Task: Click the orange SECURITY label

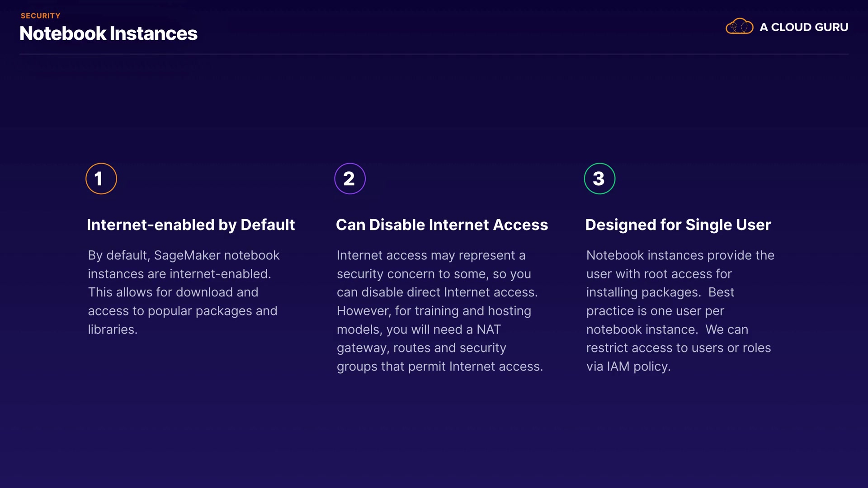Action: 40,16
